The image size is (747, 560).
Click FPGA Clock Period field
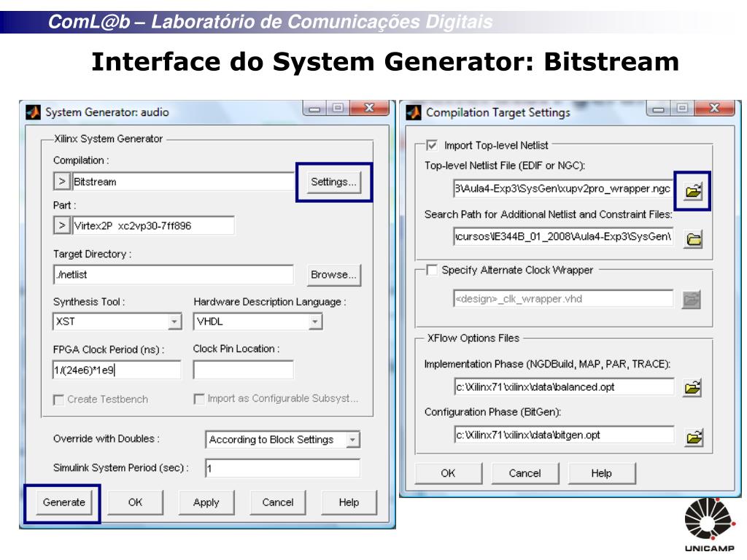point(117,370)
